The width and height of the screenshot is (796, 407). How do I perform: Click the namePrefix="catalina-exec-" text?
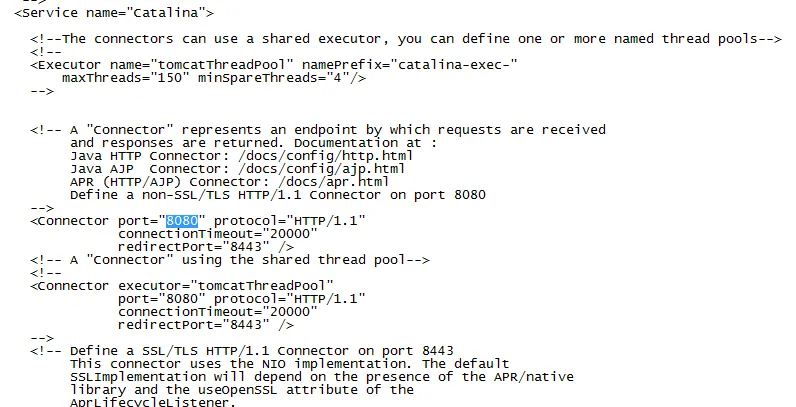pyautogui.click(x=410, y=65)
